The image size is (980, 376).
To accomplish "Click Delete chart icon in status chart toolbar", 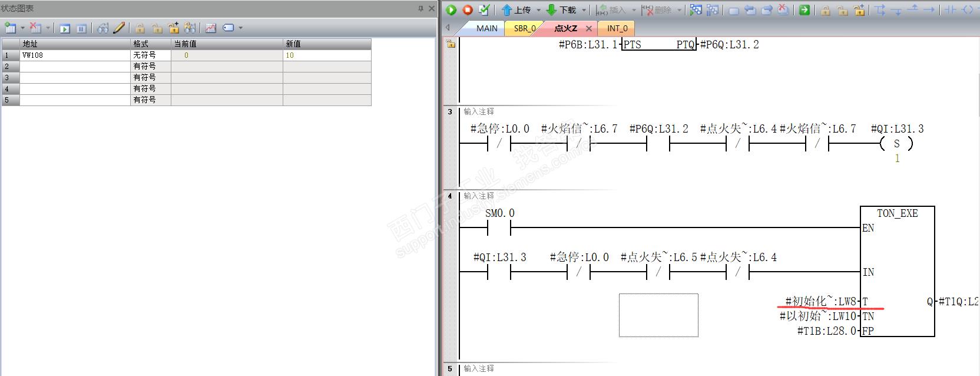I will 35,28.
